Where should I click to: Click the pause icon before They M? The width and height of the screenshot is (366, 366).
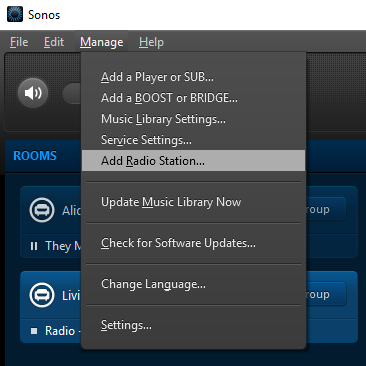pyautogui.click(x=34, y=246)
